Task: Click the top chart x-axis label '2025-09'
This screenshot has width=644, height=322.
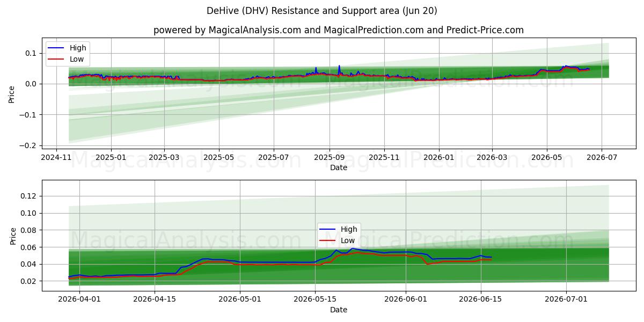Action: (329, 158)
